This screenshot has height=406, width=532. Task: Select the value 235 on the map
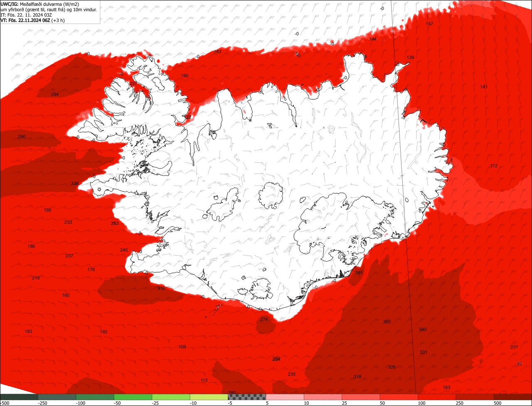292,374
